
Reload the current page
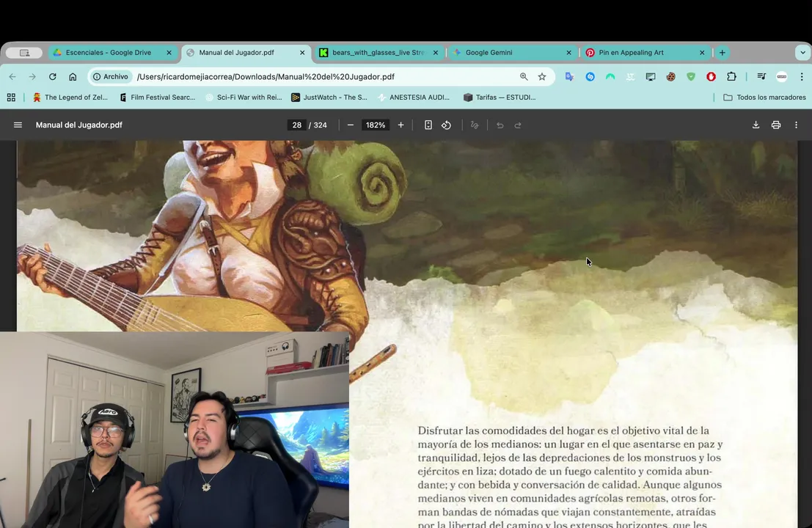tap(52, 76)
